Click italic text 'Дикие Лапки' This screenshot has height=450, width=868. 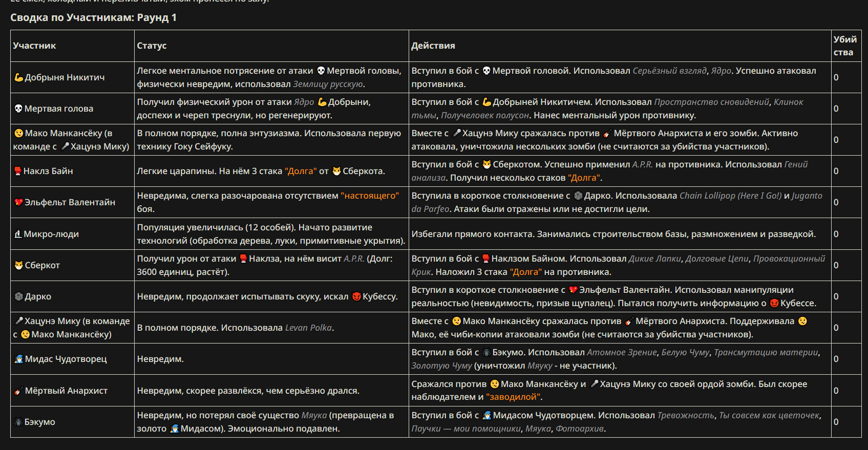tap(655, 259)
